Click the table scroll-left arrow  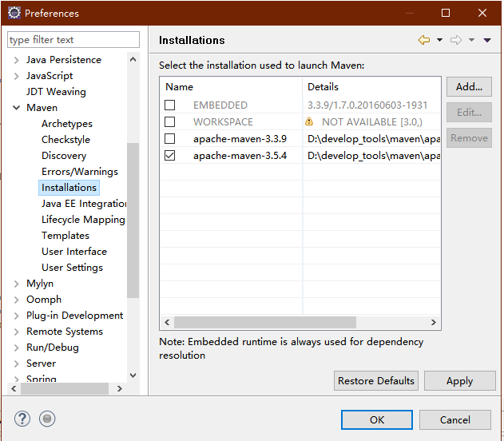(167, 323)
